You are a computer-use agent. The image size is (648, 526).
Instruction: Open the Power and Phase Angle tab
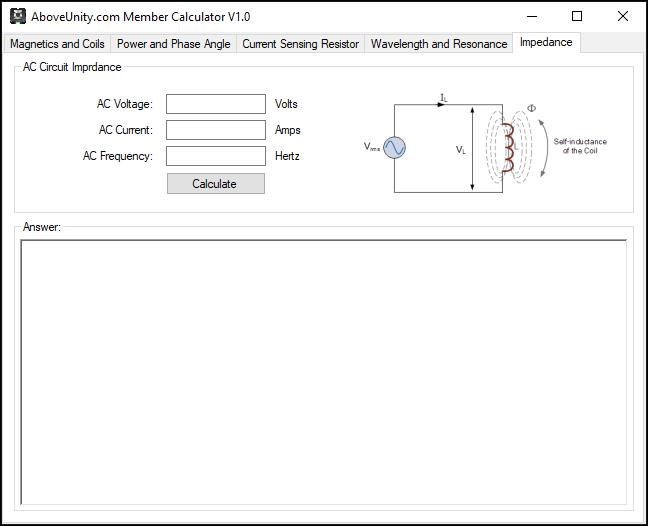[173, 44]
